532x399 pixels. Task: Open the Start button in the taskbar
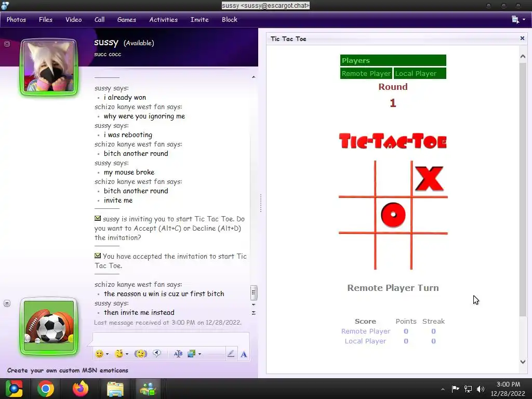(x=14, y=389)
